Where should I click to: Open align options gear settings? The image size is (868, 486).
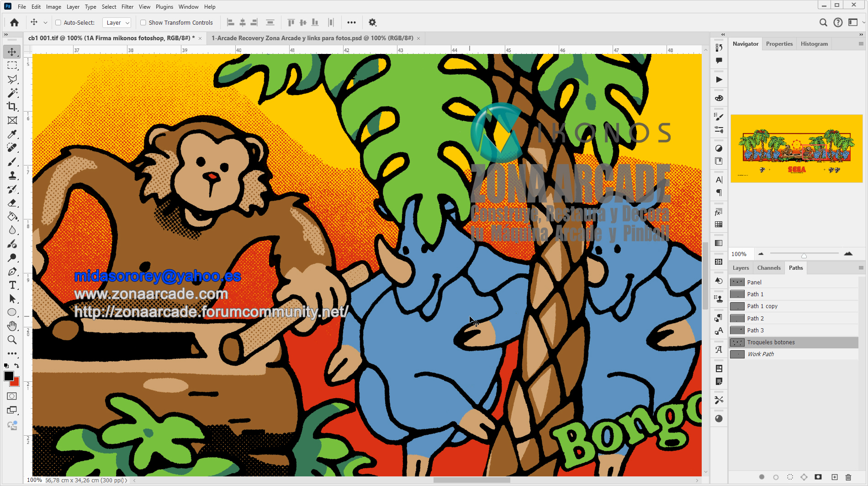pos(372,22)
